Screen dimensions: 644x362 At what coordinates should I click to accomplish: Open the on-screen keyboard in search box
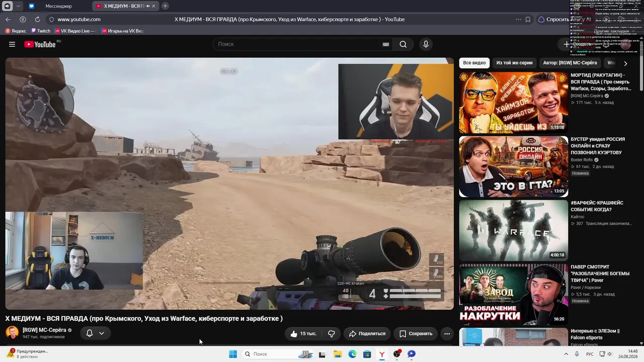pyautogui.click(x=386, y=44)
